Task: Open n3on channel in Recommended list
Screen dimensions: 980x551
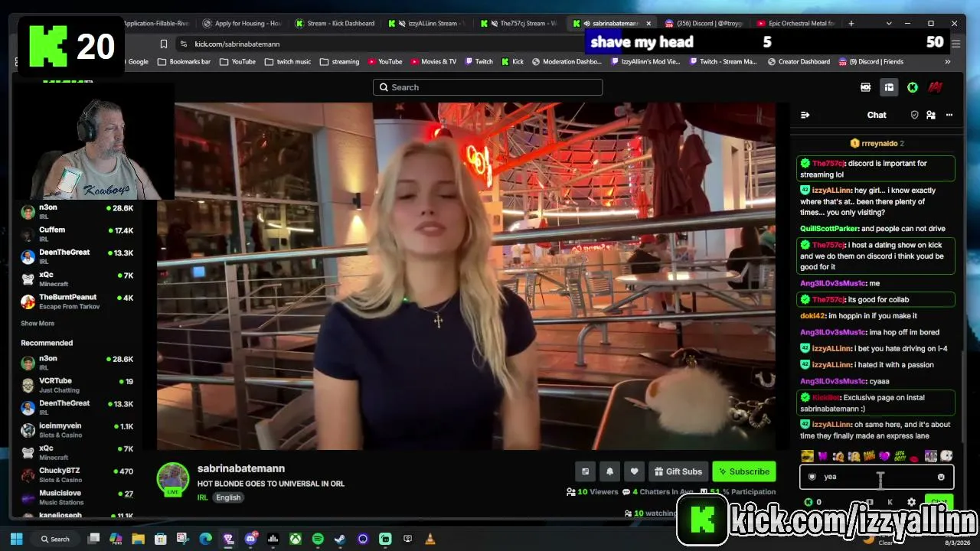Action: point(77,363)
